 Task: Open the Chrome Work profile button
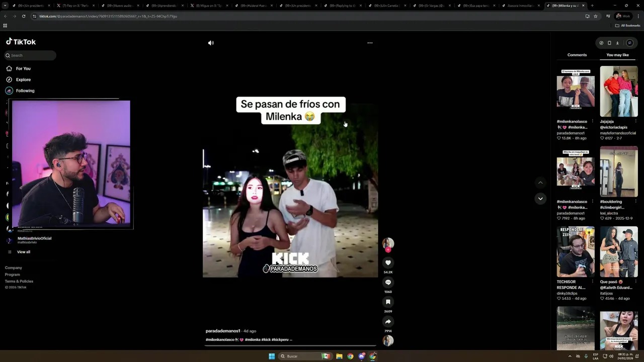click(623, 16)
